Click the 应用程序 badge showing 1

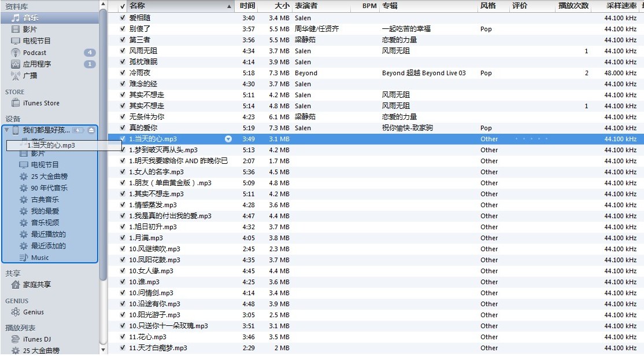[90, 64]
